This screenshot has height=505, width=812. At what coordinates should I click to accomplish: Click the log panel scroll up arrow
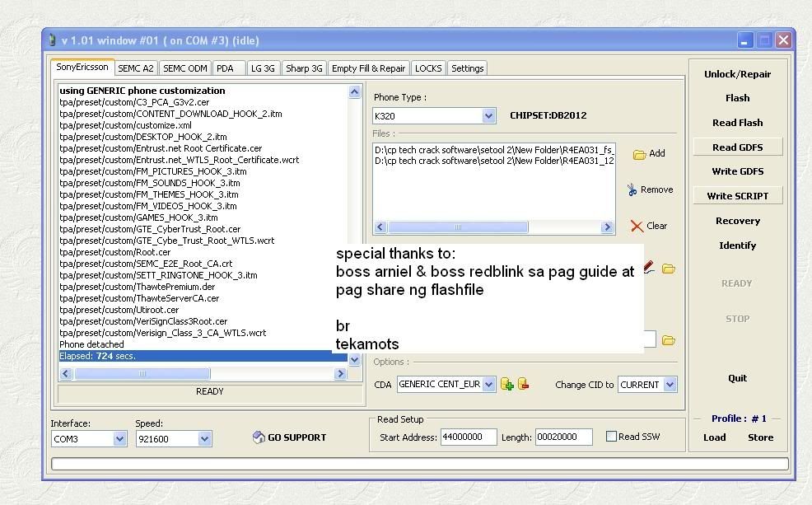pyautogui.click(x=354, y=92)
